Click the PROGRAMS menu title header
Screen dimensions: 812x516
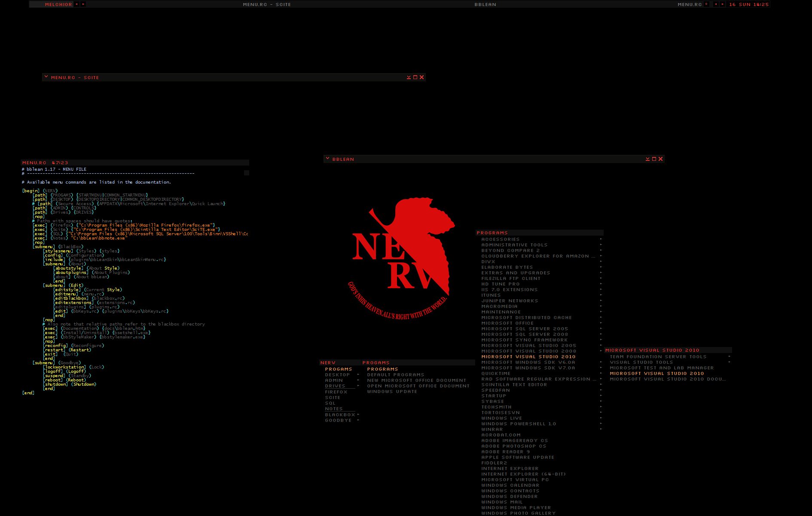point(540,233)
